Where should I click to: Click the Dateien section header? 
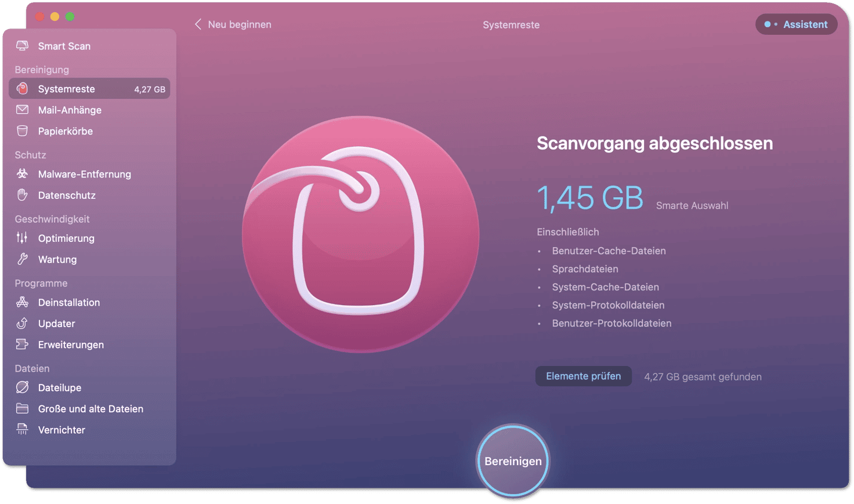[32, 368]
